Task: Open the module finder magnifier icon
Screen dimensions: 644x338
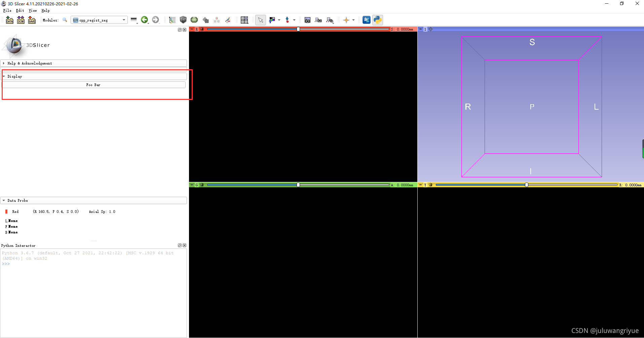Action: [x=65, y=20]
